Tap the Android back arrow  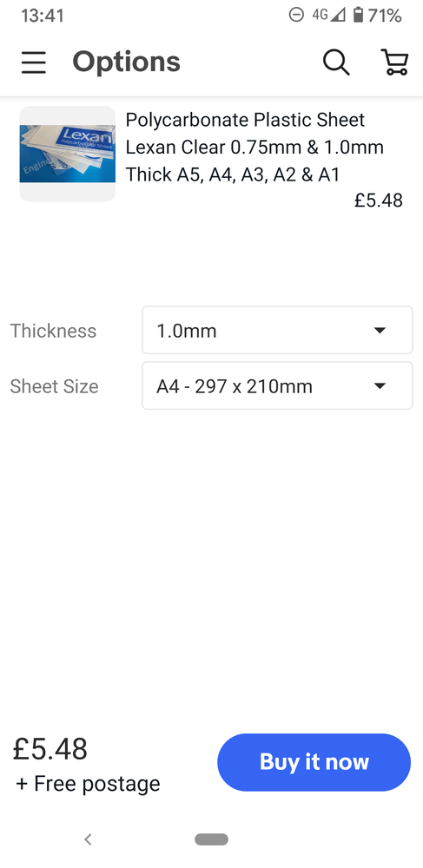coord(88,839)
